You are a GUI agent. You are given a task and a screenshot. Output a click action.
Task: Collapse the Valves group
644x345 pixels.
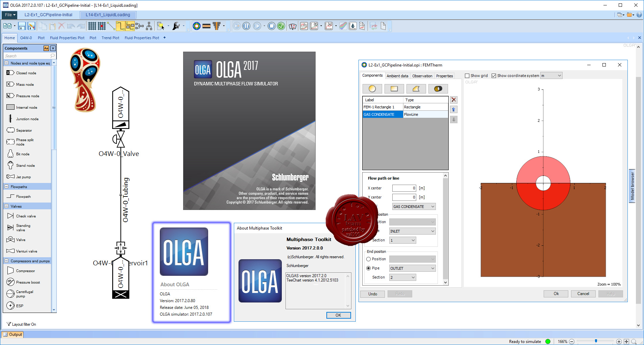pyautogui.click(x=6, y=206)
